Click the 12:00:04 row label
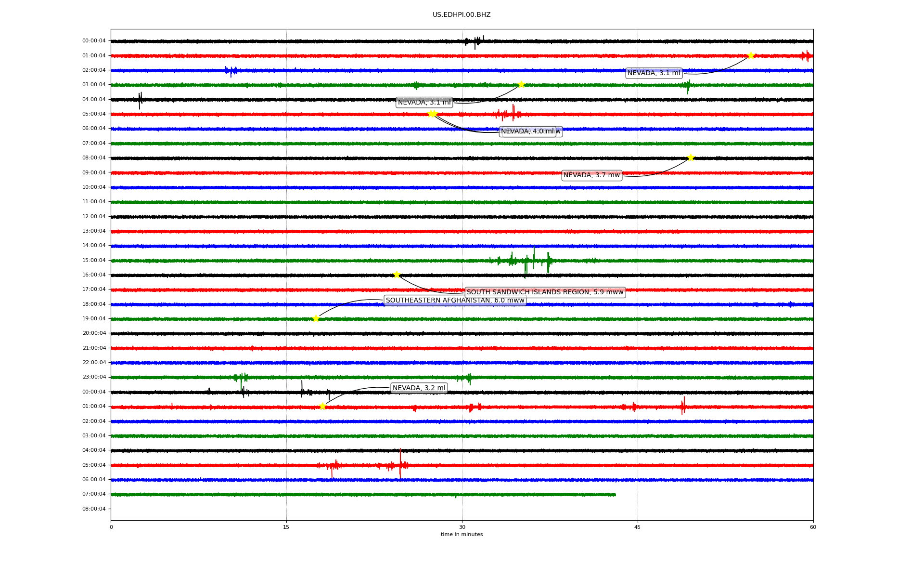Screen dimensions: 924x578 (x=94, y=216)
